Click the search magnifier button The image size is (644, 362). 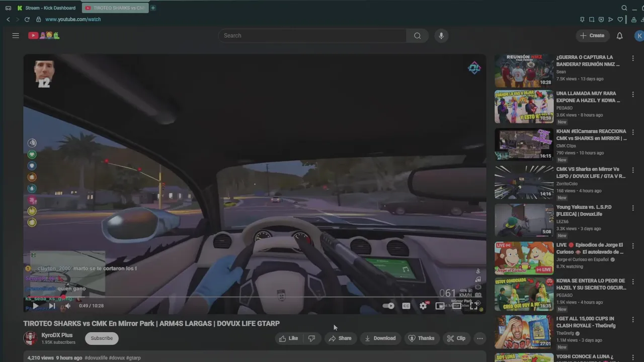click(x=417, y=36)
